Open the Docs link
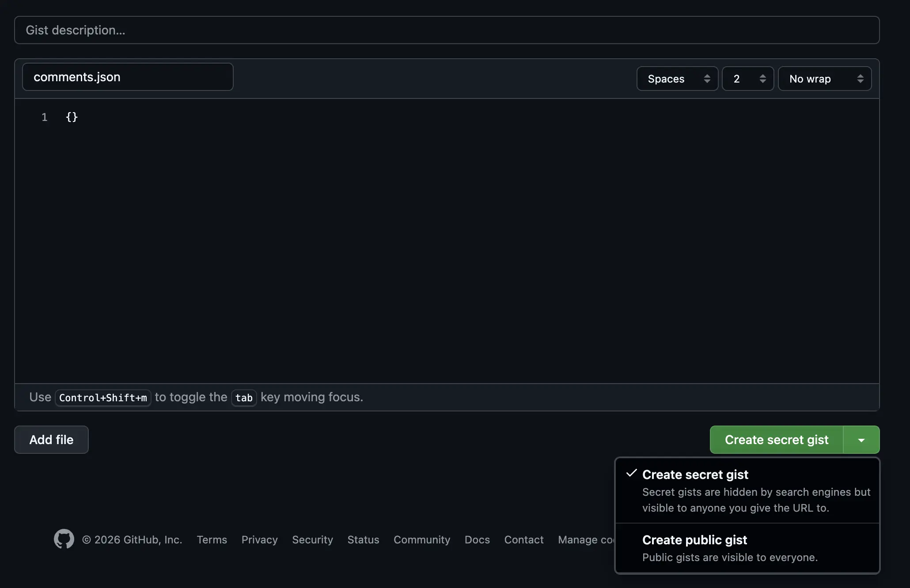 [477, 539]
